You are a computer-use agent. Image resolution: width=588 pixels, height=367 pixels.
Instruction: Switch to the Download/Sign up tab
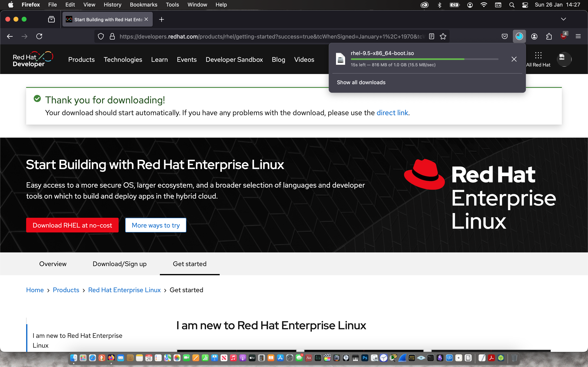pyautogui.click(x=120, y=264)
